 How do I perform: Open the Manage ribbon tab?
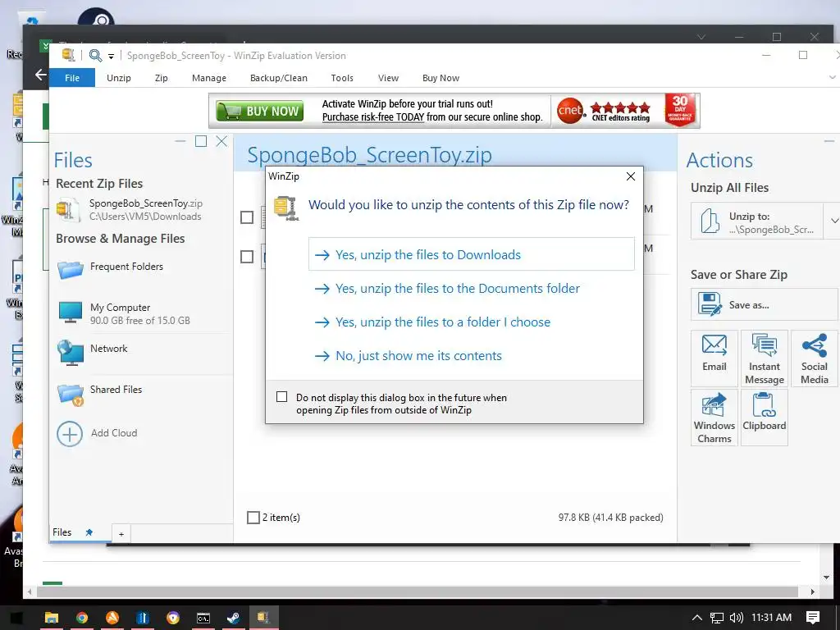pos(209,78)
